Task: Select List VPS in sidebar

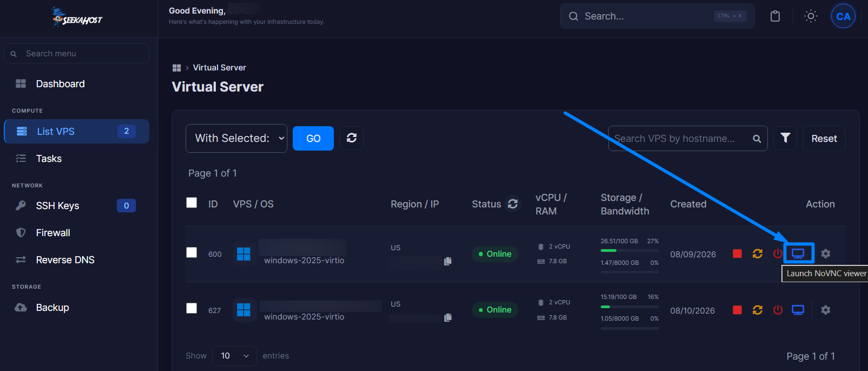Action: (76, 131)
